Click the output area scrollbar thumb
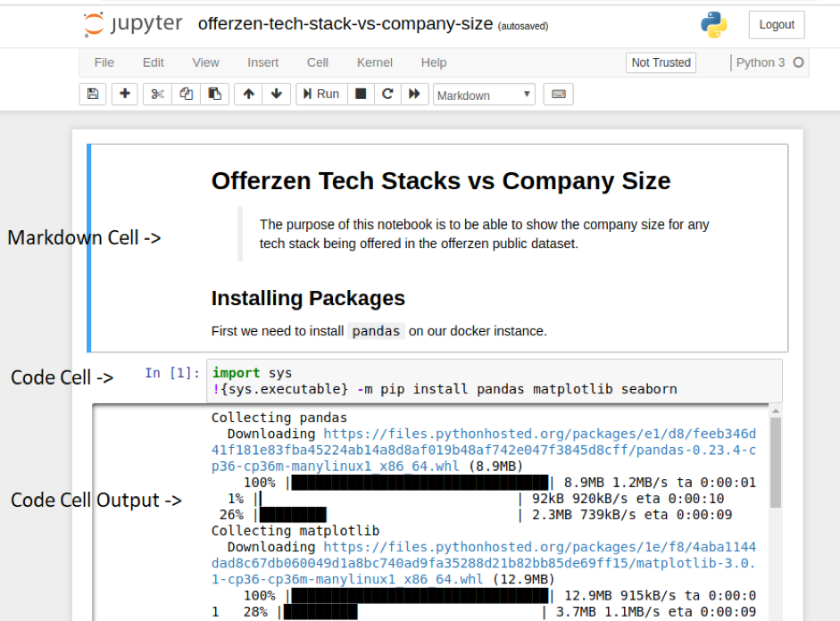This screenshot has width=840, height=621. point(775,462)
